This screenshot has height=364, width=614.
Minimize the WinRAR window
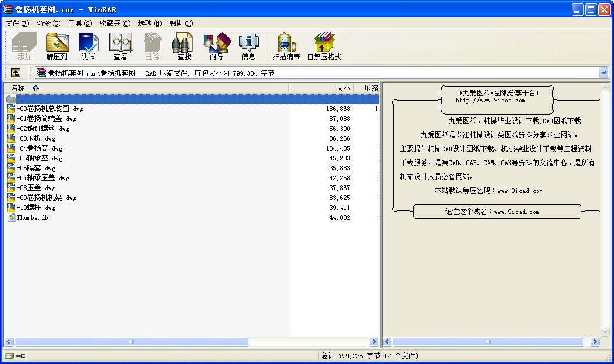(577, 9)
